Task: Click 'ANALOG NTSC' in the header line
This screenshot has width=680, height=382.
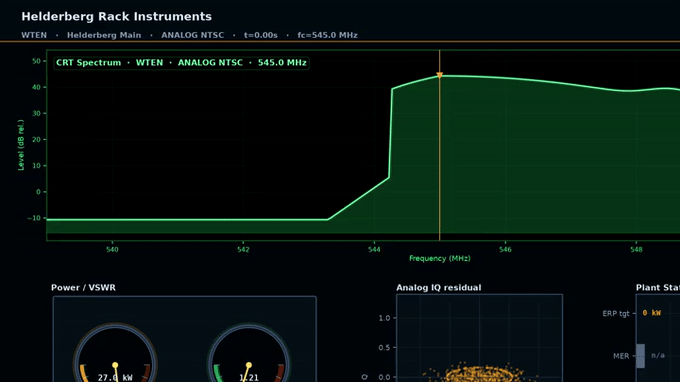Action: pyautogui.click(x=193, y=35)
